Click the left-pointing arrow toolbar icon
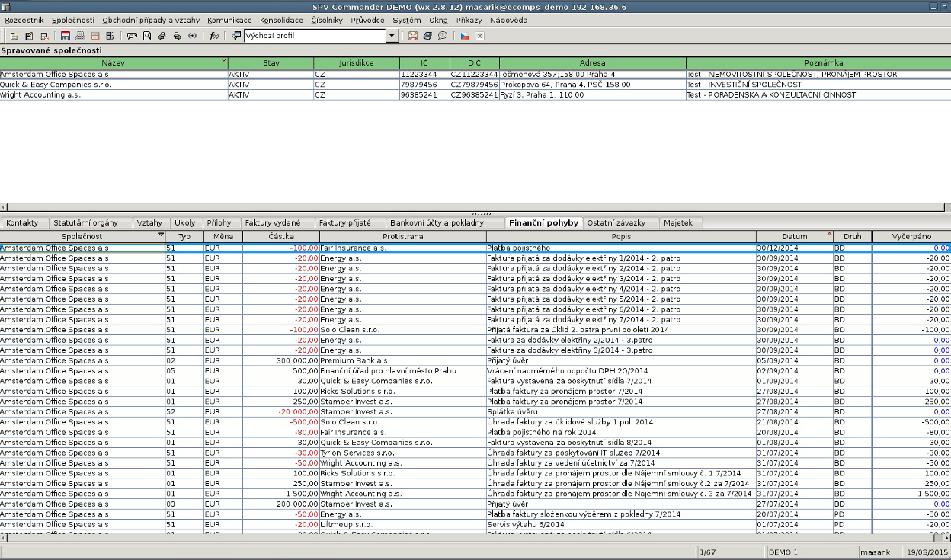Viewport: 951px width, 560px height. tap(162, 36)
